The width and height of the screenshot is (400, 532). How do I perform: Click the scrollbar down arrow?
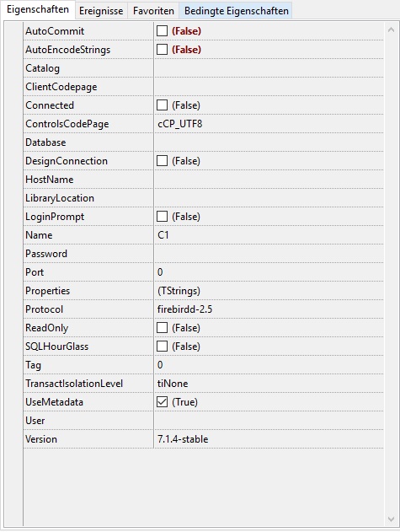(x=391, y=519)
